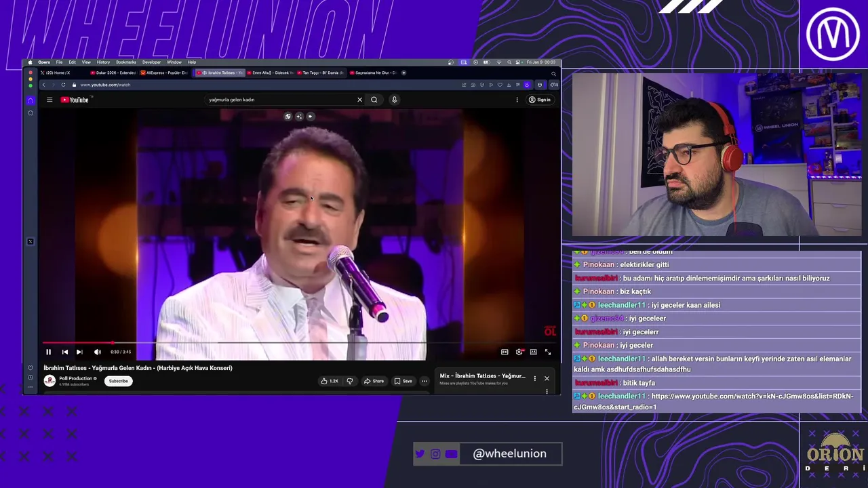
Task: Pause the YouTube video
Action: [48, 352]
